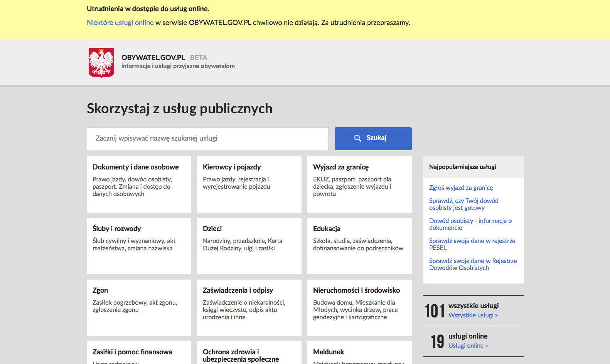The height and width of the screenshot is (364, 610).
Task: Click the tagline 'informacje i usługi przyjazne obywatelom'
Action: point(178,66)
